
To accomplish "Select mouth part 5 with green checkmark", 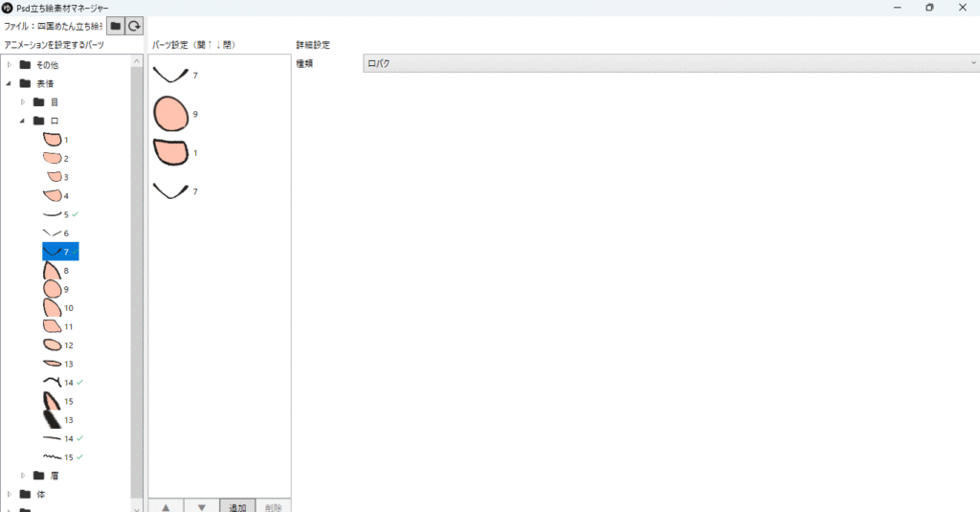I will 59,214.
